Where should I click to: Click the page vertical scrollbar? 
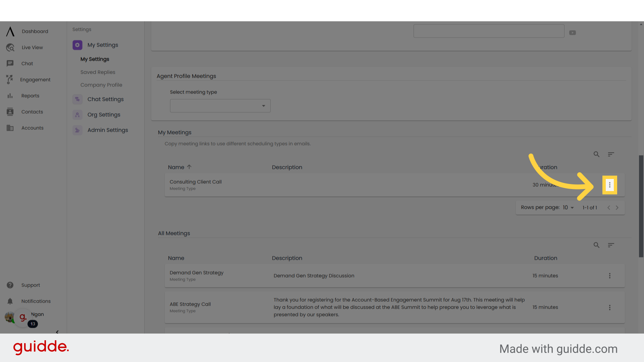[x=641, y=206]
